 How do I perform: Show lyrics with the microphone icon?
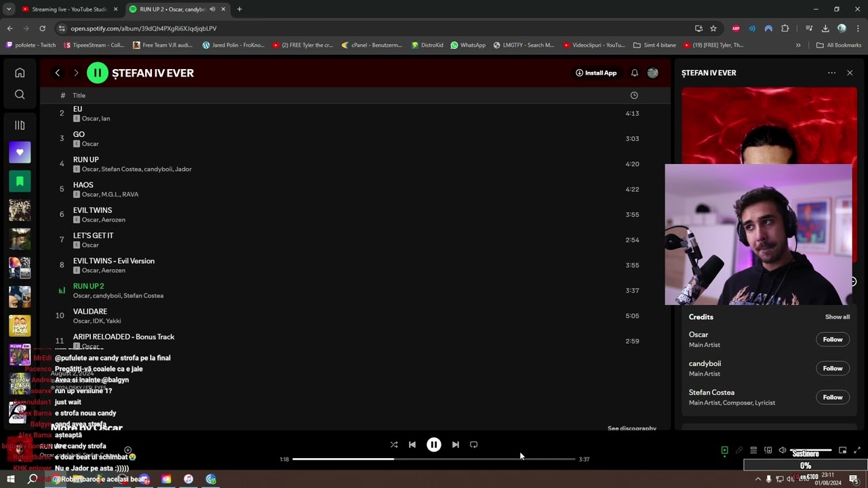pos(739,450)
